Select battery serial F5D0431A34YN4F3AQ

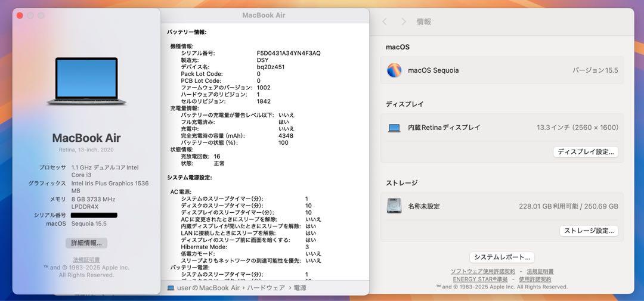coord(289,54)
